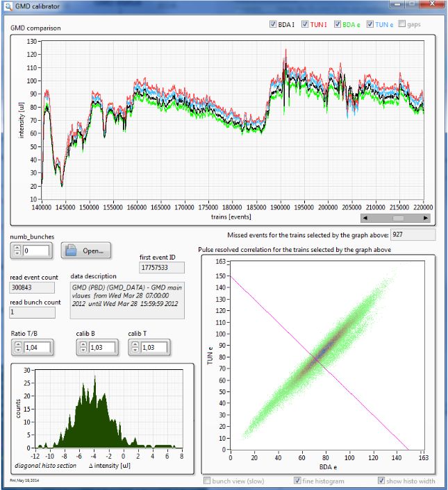Click the Ratio T/B stepper arrows
The width and height of the screenshot is (448, 490).
click(17, 347)
